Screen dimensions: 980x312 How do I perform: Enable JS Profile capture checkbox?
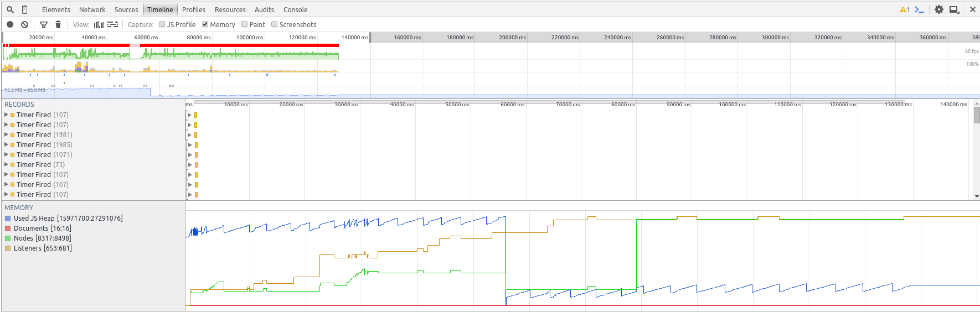click(162, 24)
